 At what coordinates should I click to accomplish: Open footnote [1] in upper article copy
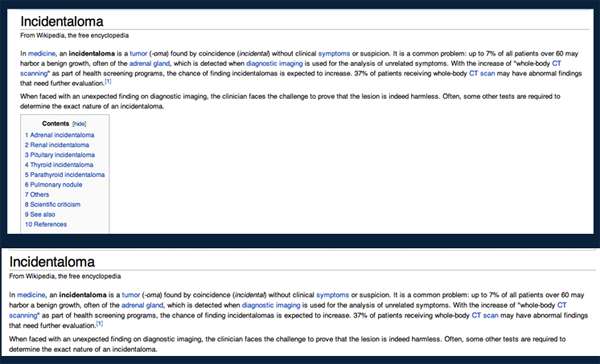pyautogui.click(x=108, y=81)
